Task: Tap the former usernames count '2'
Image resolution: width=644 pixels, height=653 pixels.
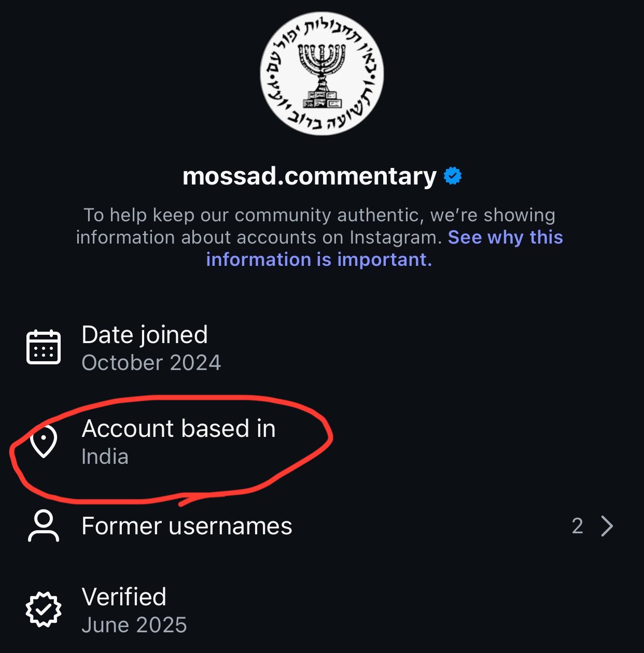Action: [578, 526]
